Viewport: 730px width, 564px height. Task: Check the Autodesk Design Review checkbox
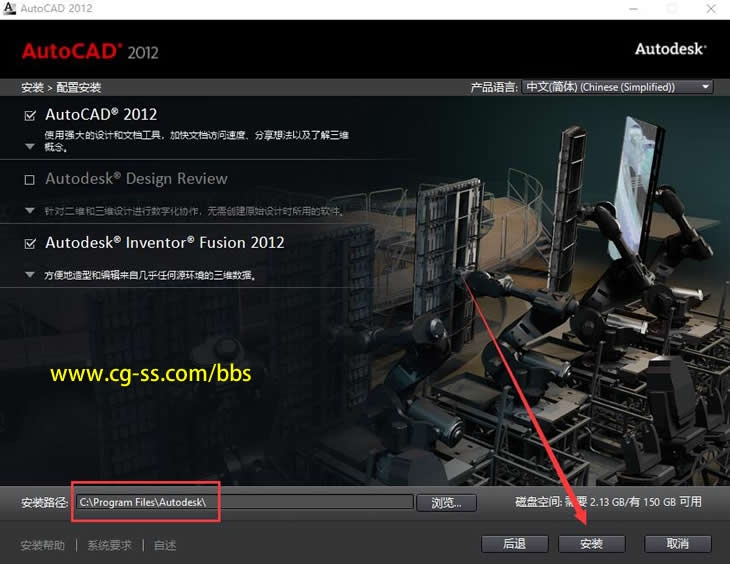point(30,180)
